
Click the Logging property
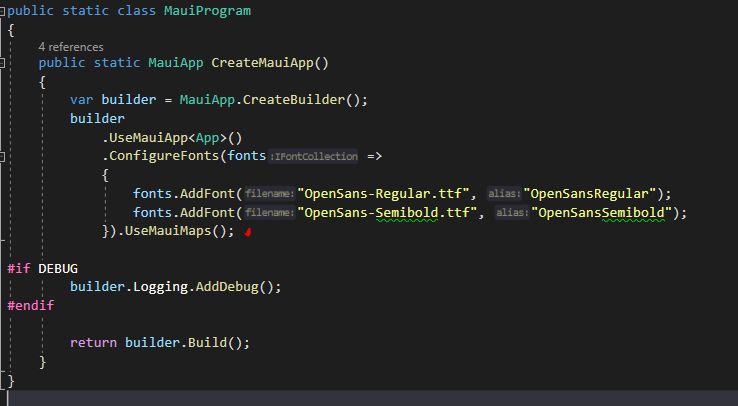point(160,287)
